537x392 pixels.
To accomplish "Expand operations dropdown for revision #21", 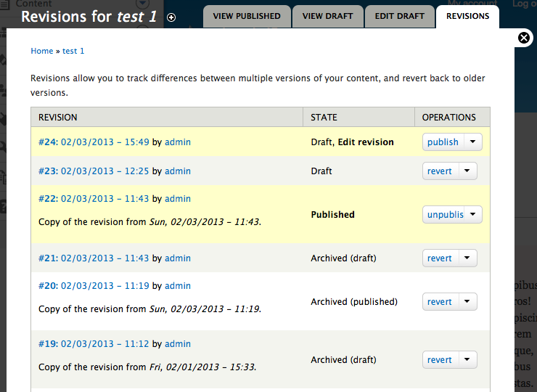I will [x=467, y=258].
